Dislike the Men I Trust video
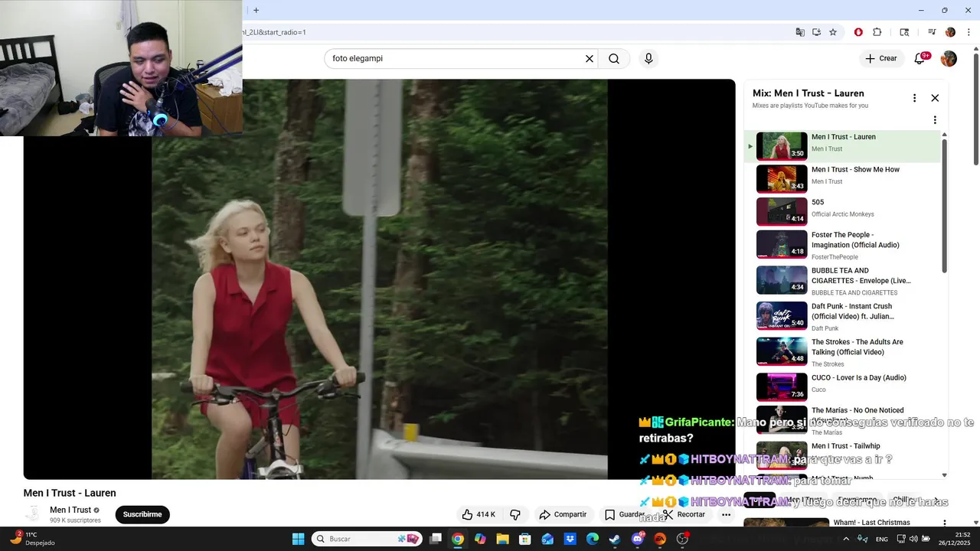Screen dimensions: 980x551 coord(515,514)
